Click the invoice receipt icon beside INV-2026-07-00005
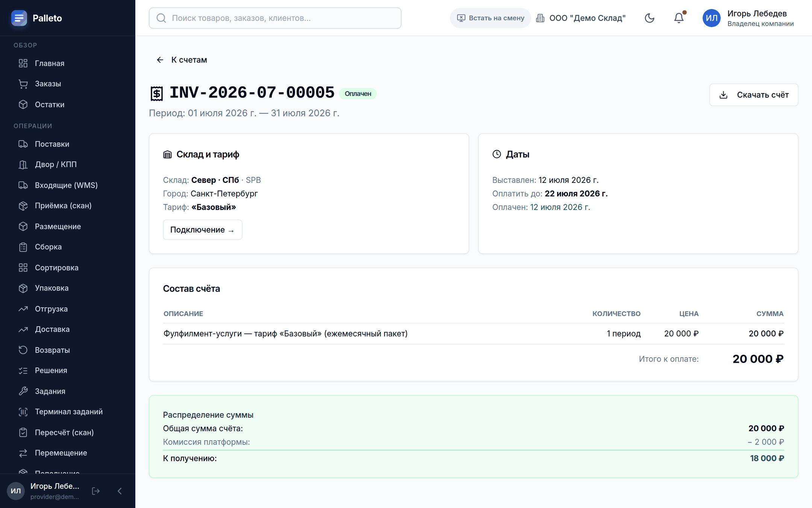 pos(156,93)
